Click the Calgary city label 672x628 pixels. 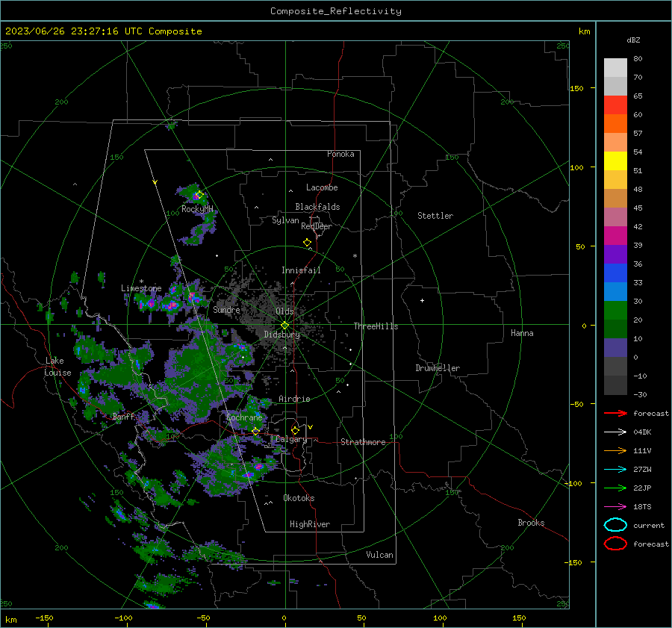tap(291, 439)
